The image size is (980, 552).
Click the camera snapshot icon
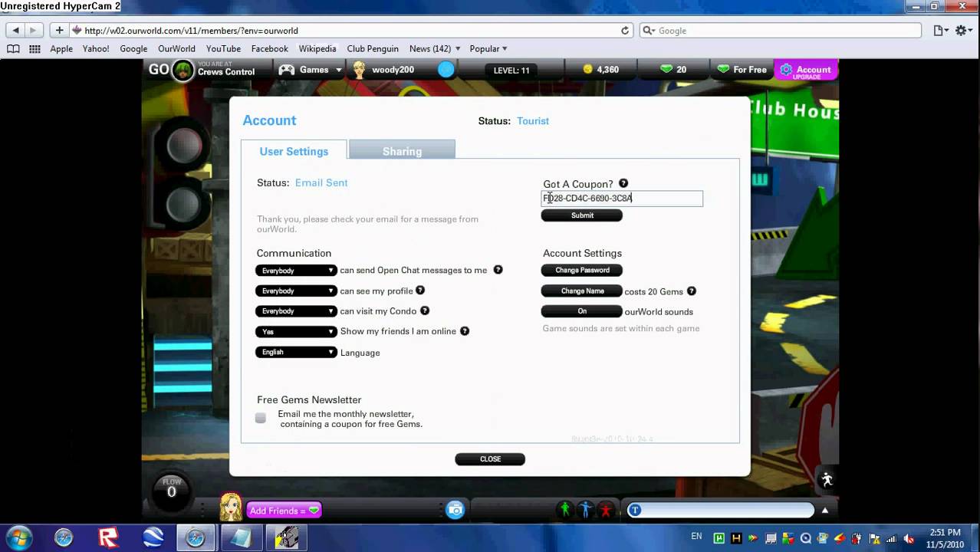(x=455, y=510)
